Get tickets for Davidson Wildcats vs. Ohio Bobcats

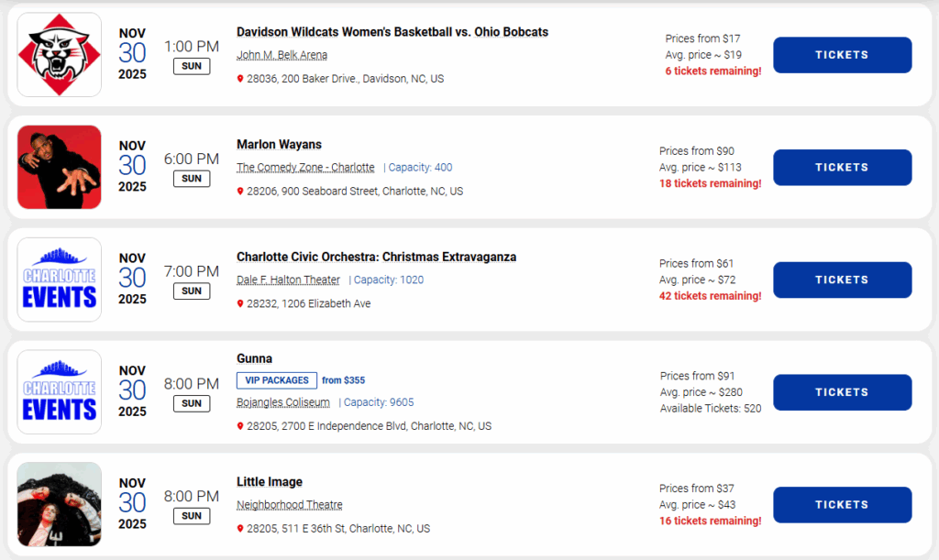[x=842, y=55]
